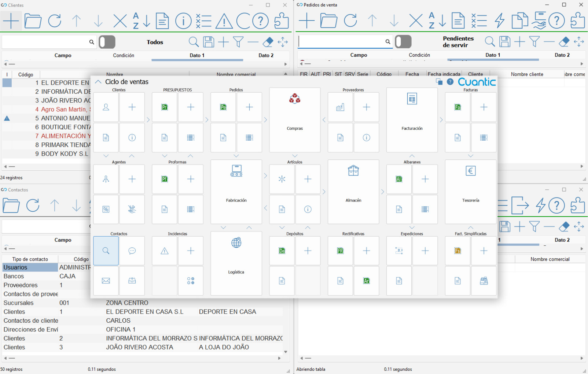
Task: Open the Proformas 'Pf' icon tile
Action: 165,179
